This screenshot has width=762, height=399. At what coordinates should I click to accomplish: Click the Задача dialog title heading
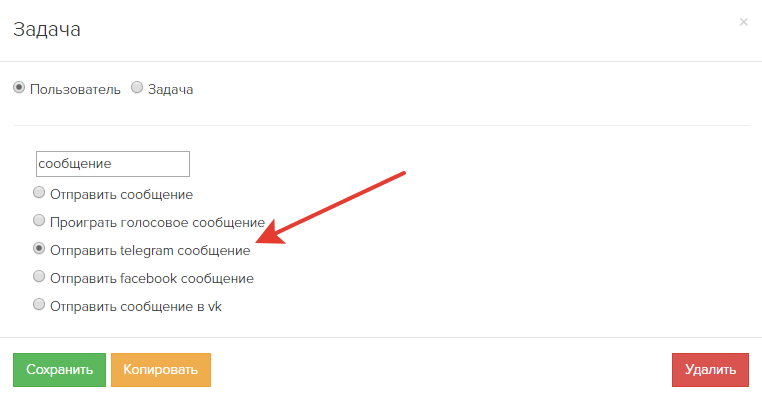pyautogui.click(x=47, y=30)
